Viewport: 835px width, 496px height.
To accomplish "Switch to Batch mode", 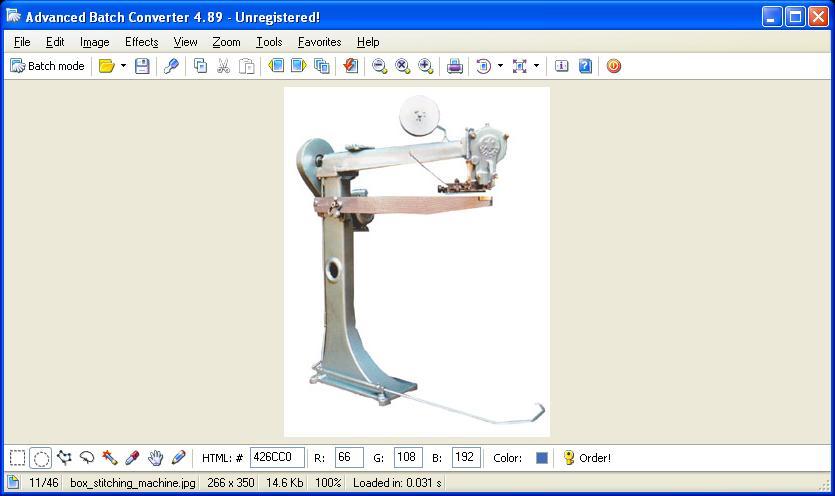I will pyautogui.click(x=47, y=66).
